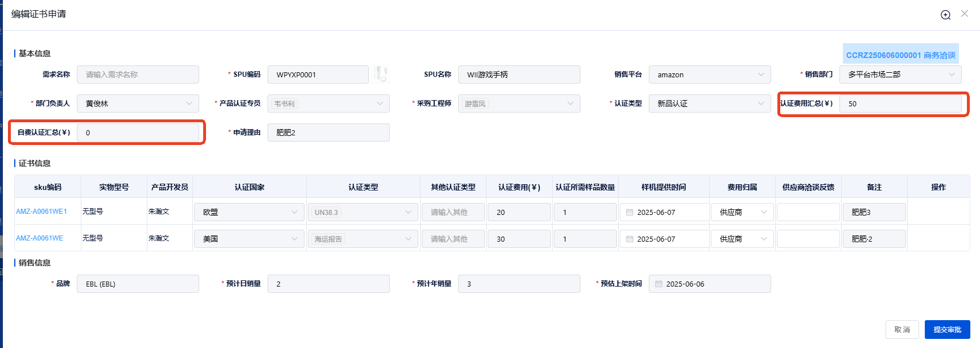Click the 需求名称 input field
Viewport: 980px width, 348px height.
138,74
